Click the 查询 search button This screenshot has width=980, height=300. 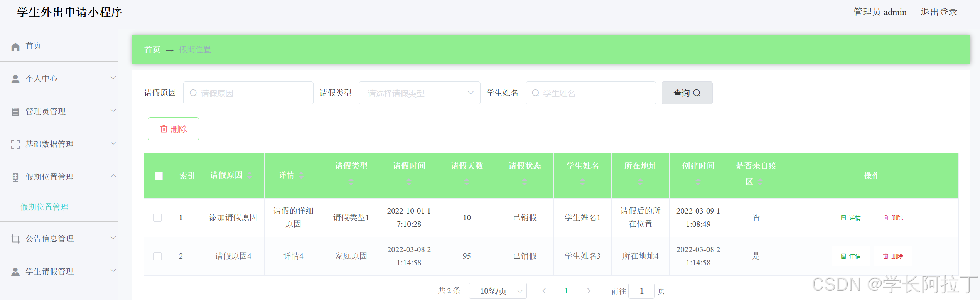pyautogui.click(x=687, y=93)
